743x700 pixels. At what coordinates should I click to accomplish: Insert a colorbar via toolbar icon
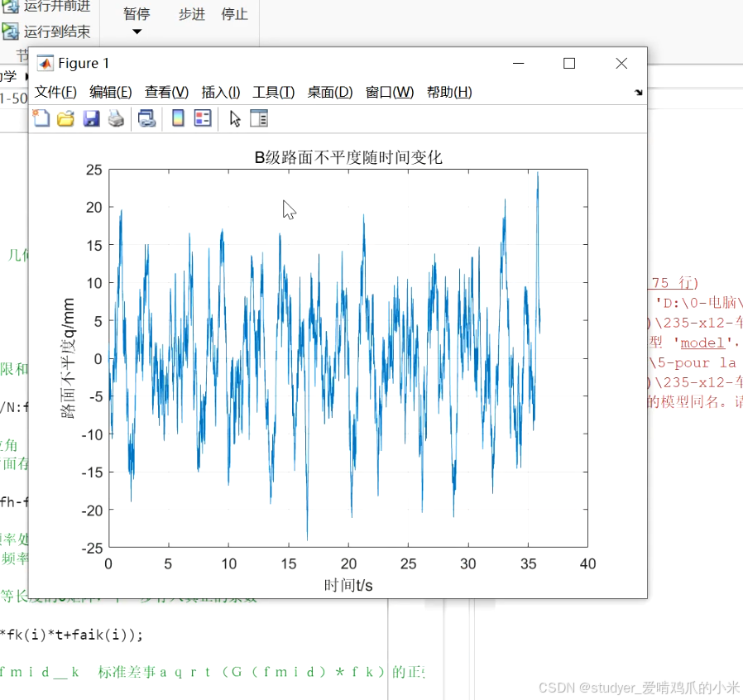(178, 118)
